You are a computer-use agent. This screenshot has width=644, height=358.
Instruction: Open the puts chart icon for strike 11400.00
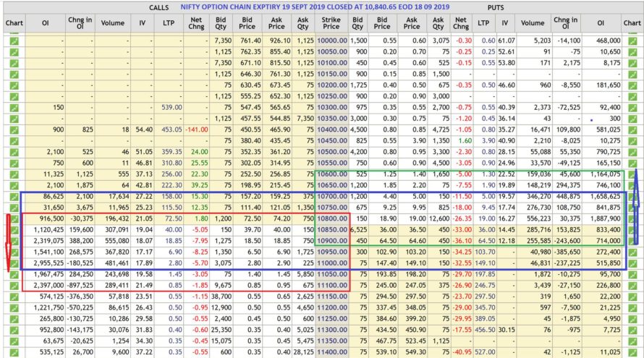coord(632,351)
